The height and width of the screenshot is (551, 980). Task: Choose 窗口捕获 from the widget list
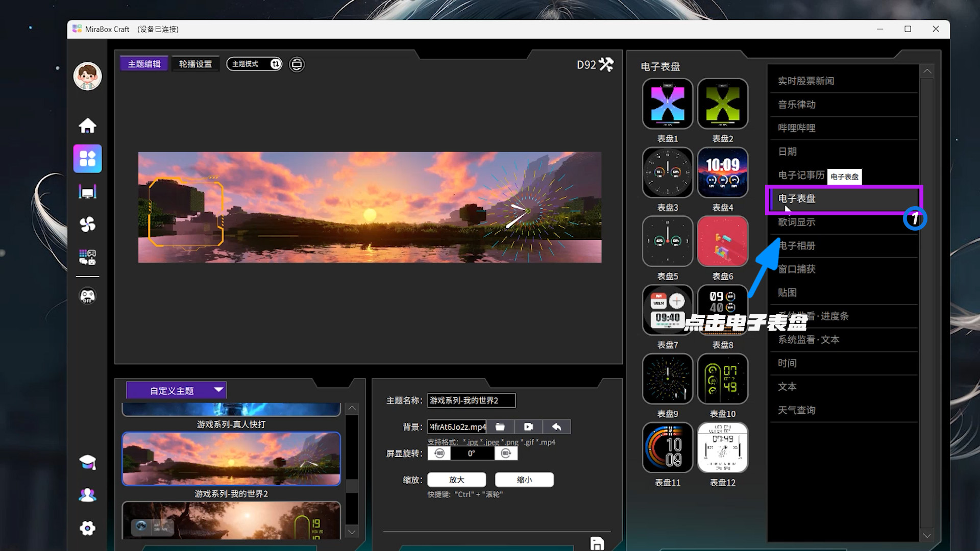pos(844,269)
